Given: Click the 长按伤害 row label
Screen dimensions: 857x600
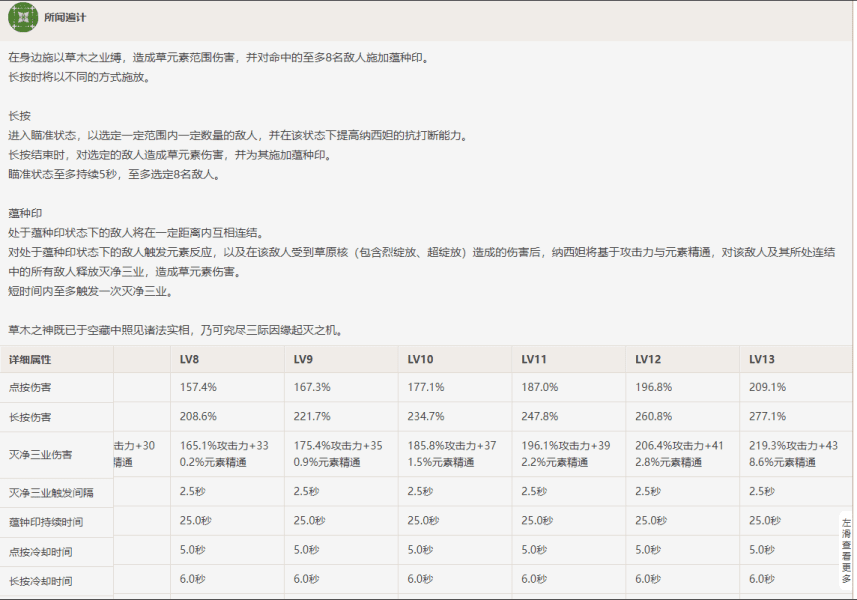Looking at the screenshot, I should [x=30, y=417].
